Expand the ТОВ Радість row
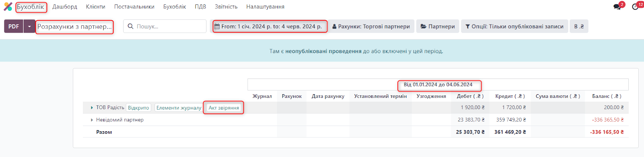 pyautogui.click(x=92, y=108)
